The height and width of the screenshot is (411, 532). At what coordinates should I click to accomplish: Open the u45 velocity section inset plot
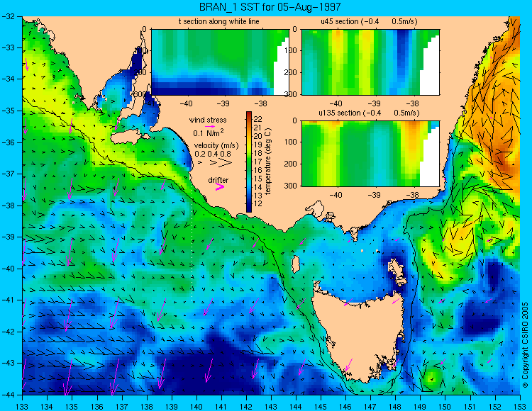point(370,62)
